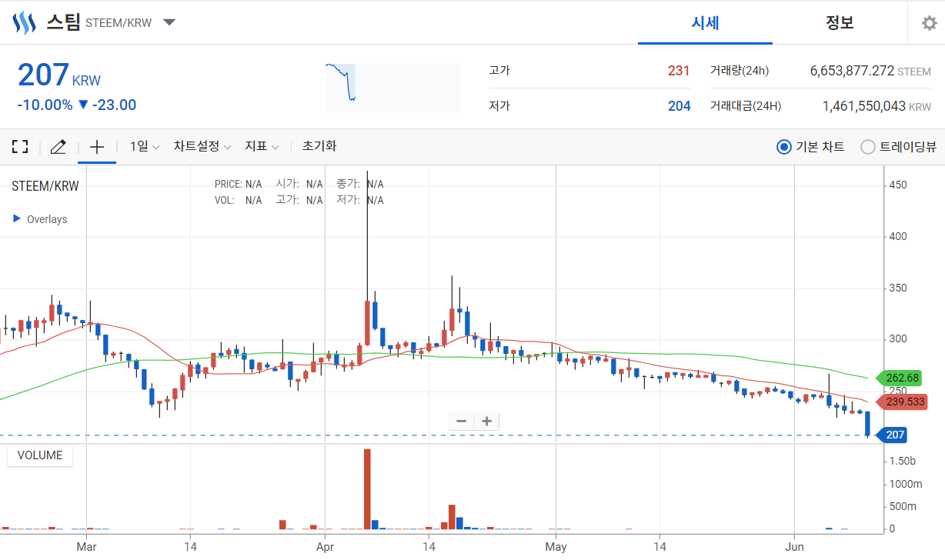The height and width of the screenshot is (560, 945).
Task: Open the 차트설정 dropdown
Action: click(202, 146)
